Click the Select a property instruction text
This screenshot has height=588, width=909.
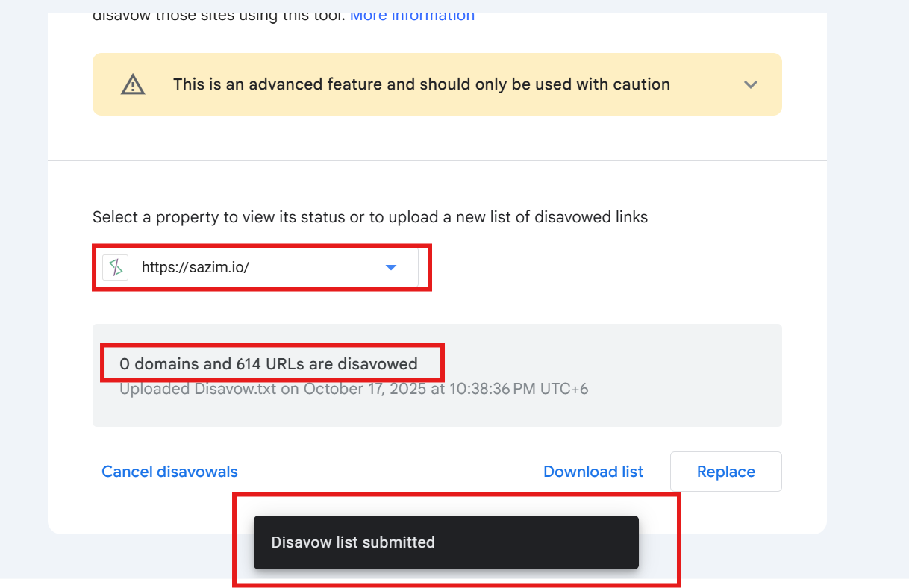tap(370, 217)
